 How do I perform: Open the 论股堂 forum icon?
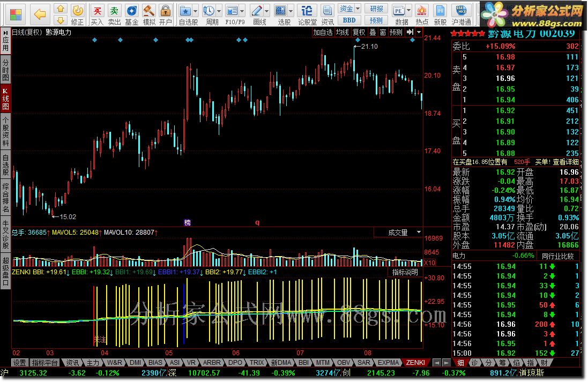point(307,11)
